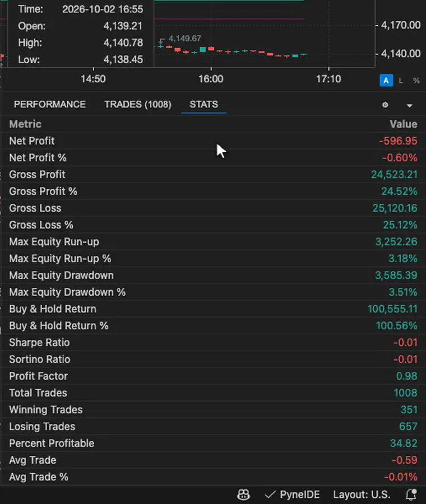
Task: Click the 4,149.67 trade marker label
Action: click(184, 39)
